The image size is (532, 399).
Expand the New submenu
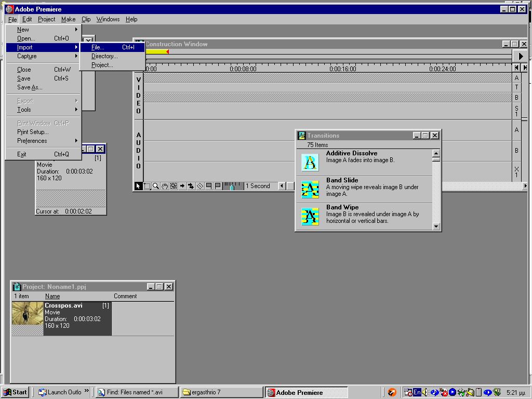click(x=44, y=30)
